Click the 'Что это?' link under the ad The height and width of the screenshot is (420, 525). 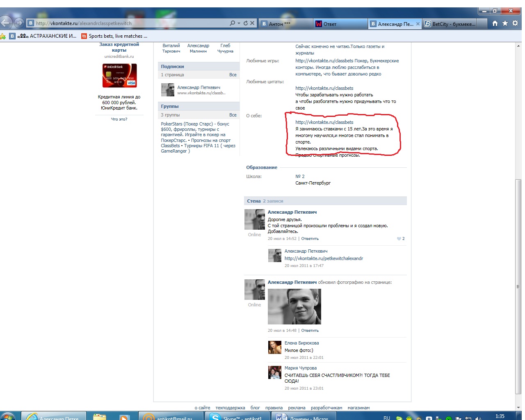tap(119, 119)
